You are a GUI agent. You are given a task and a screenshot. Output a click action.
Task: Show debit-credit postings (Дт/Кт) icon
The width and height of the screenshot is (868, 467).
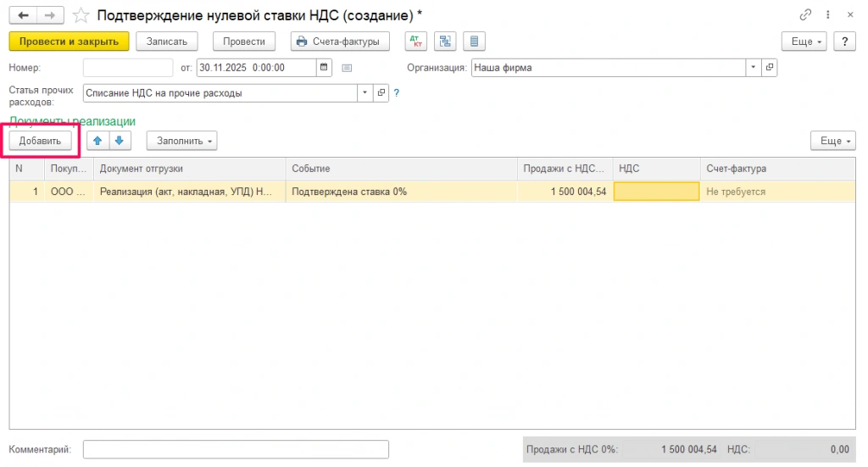pos(415,42)
